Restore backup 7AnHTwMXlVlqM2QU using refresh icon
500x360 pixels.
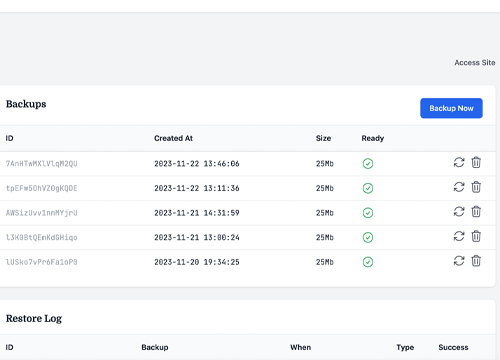point(459,162)
